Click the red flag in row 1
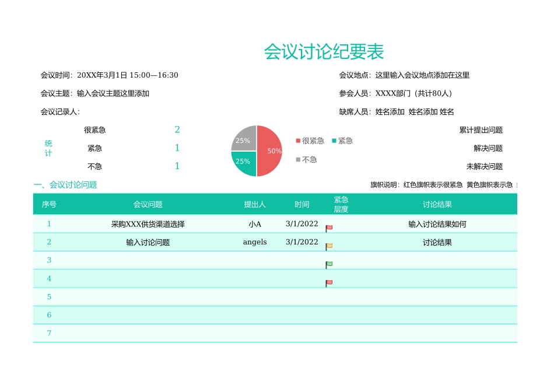This screenshot has height=392, width=554. coord(329,228)
